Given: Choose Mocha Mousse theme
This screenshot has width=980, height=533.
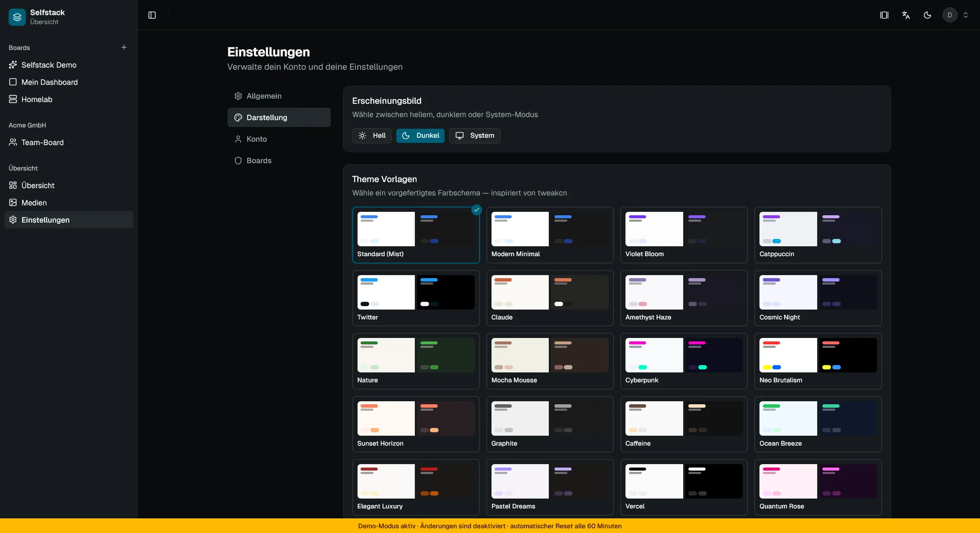Looking at the screenshot, I should (x=550, y=361).
